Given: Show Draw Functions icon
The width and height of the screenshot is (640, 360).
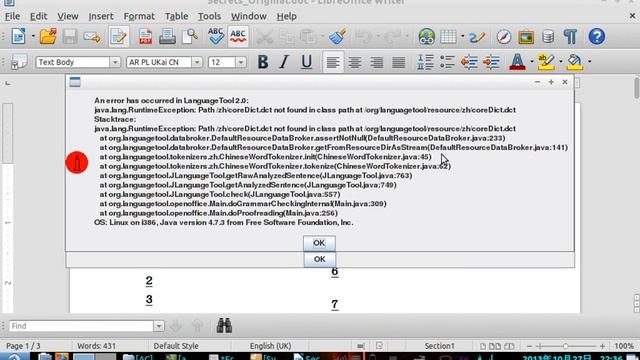Looking at the screenshot, I should [x=477, y=37].
